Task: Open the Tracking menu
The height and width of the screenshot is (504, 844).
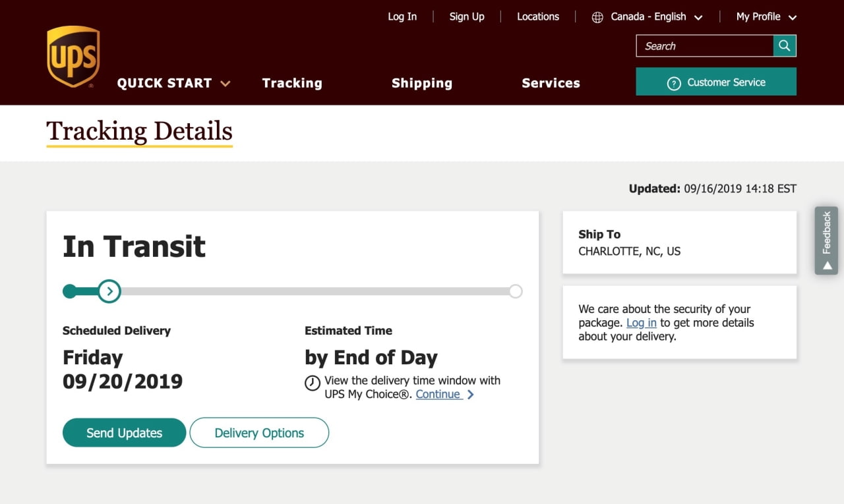Action: [292, 83]
